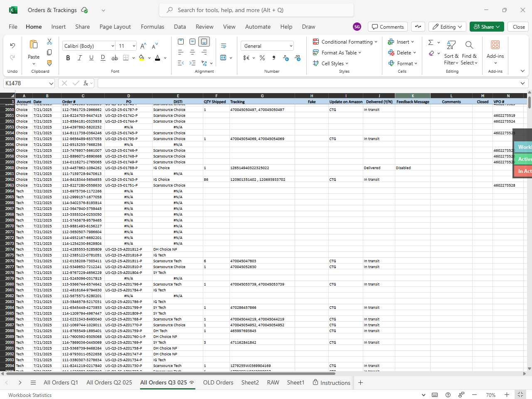The height and width of the screenshot is (399, 532).
Task: Click the Clear eraser icon
Action: pyautogui.click(x=431, y=53)
